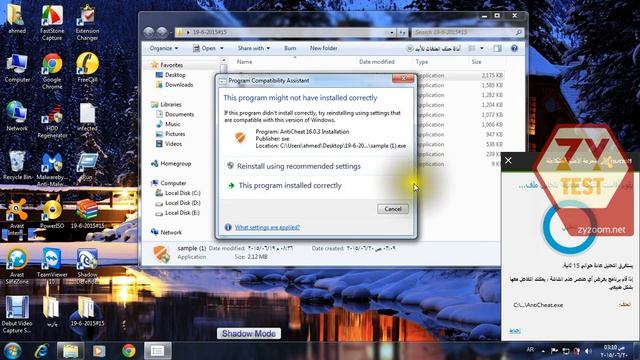This screenshot has width=640, height=360.
Task: Open TeamViewer desktop icon
Action: (x=52, y=266)
